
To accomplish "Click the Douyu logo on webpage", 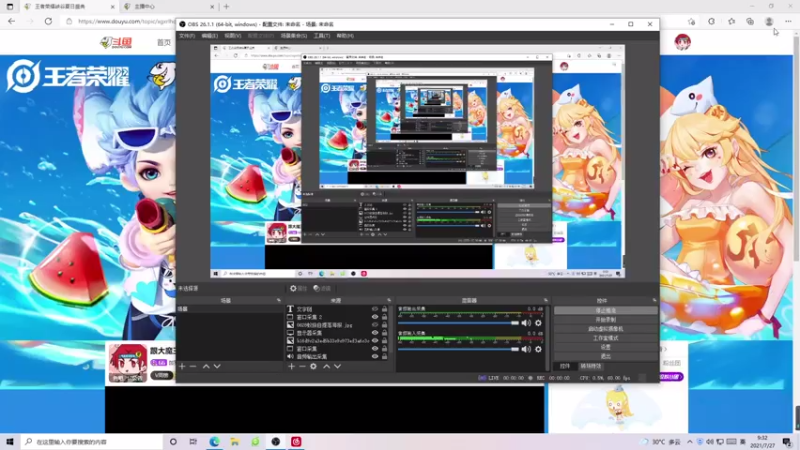I will tap(116, 42).
